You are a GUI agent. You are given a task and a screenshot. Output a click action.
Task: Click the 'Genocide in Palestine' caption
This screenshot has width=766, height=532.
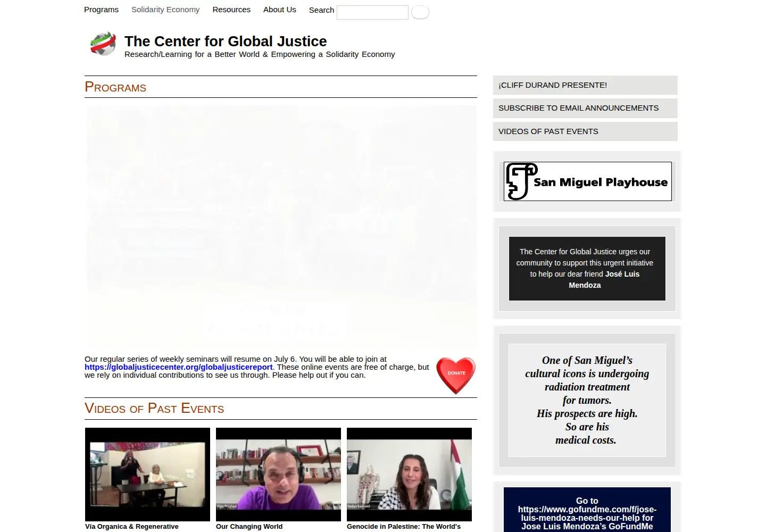pyautogui.click(x=404, y=527)
